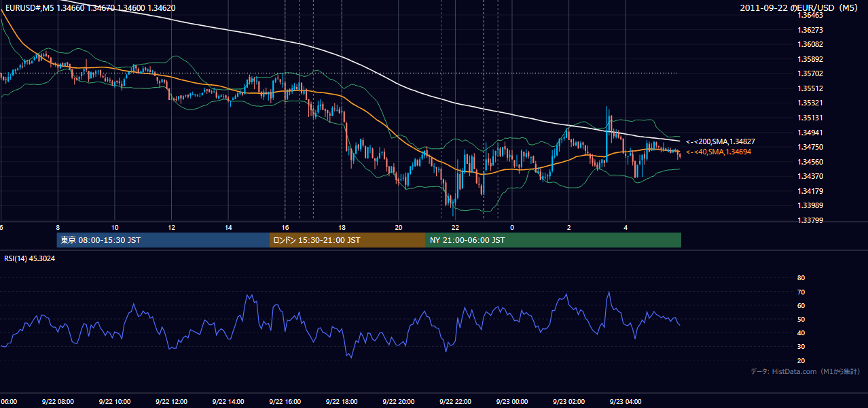Click the 9/22 16:00 bottom time label
The image size is (868, 408).
pos(285,402)
